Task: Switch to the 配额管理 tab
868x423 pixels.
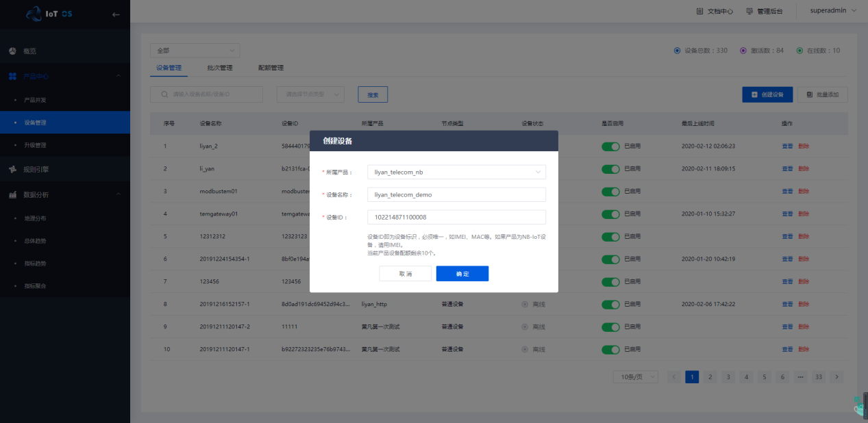Action: click(x=271, y=68)
